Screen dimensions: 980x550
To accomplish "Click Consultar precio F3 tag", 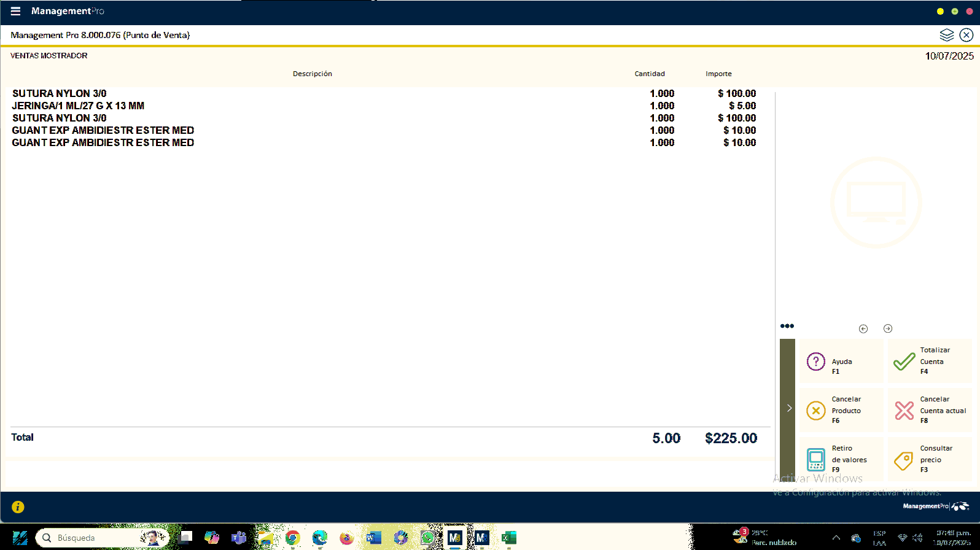I will tap(930, 459).
